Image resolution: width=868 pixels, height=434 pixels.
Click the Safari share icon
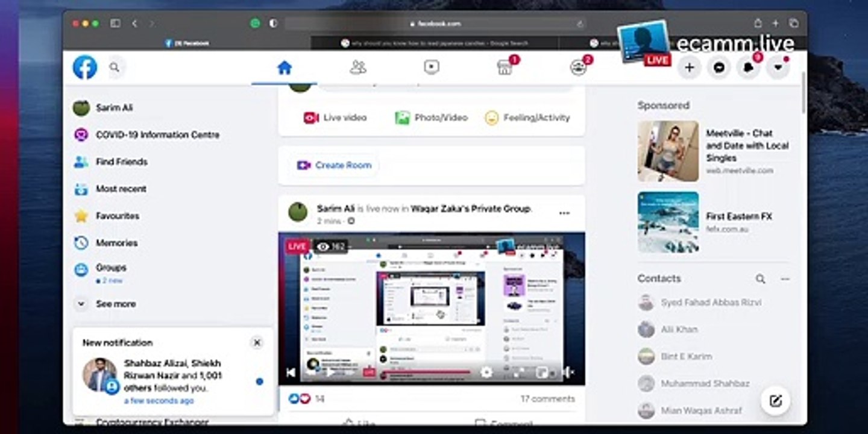click(x=758, y=24)
